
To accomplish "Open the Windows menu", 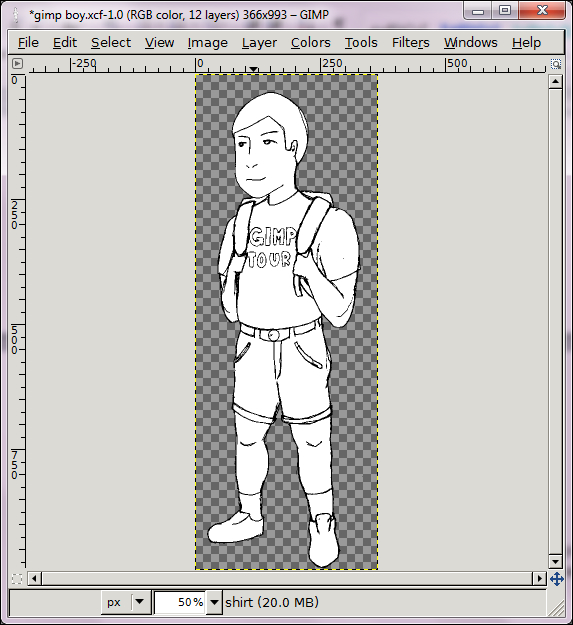I will point(471,42).
